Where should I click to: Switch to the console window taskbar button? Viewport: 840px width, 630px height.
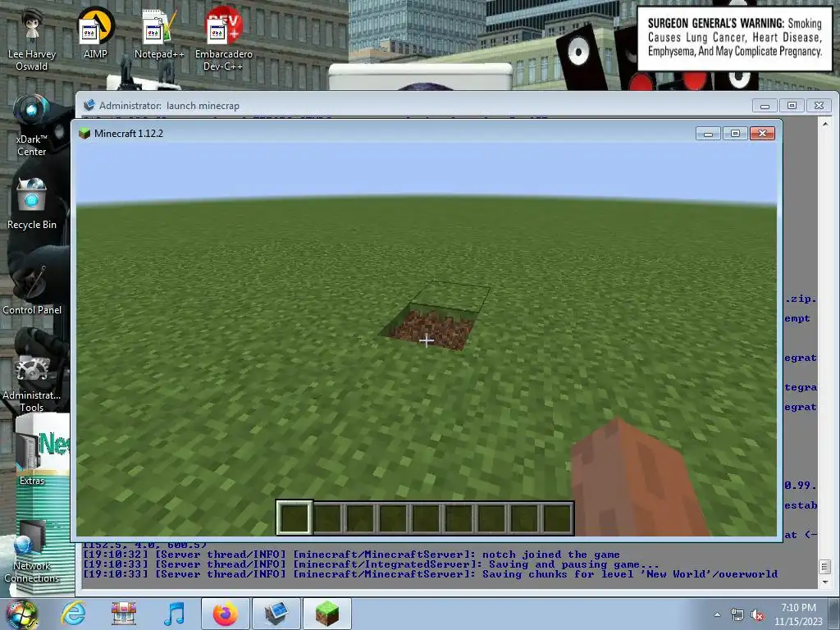276,614
